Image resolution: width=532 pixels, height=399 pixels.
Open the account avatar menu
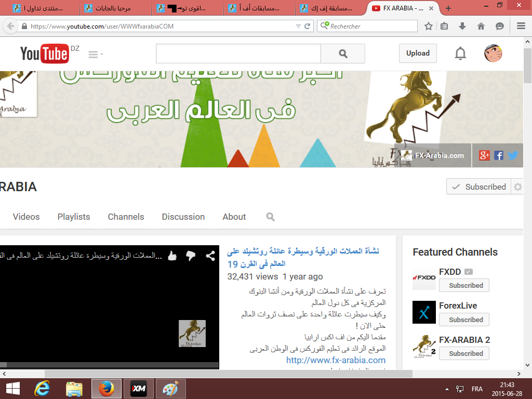(x=493, y=54)
